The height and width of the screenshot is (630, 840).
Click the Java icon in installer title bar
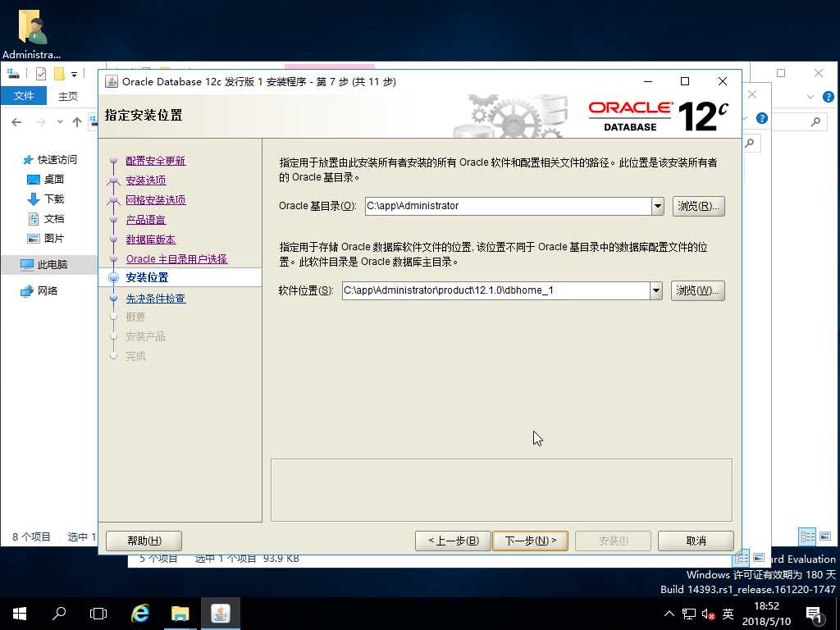click(112, 81)
